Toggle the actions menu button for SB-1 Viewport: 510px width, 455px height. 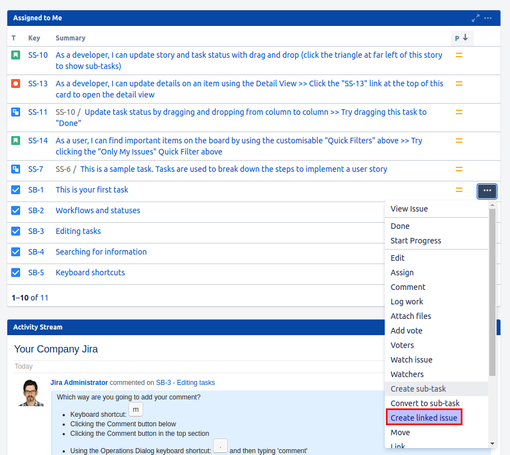(487, 191)
